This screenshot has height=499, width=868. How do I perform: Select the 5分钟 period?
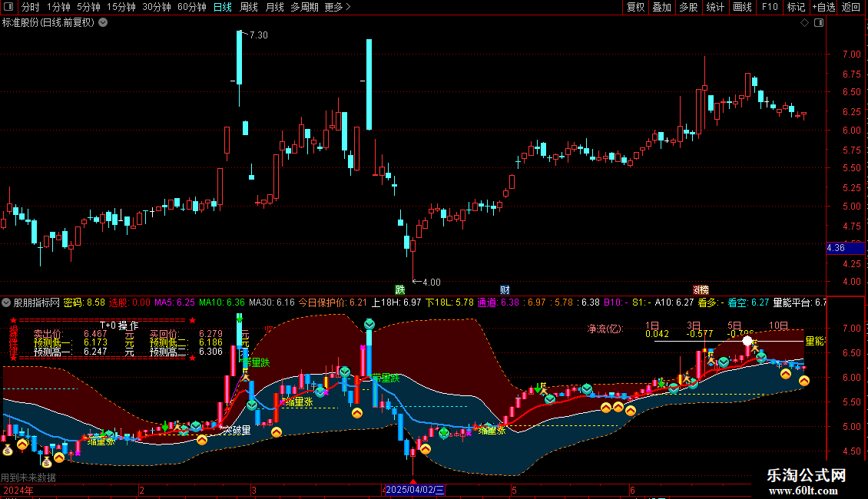tap(88, 7)
